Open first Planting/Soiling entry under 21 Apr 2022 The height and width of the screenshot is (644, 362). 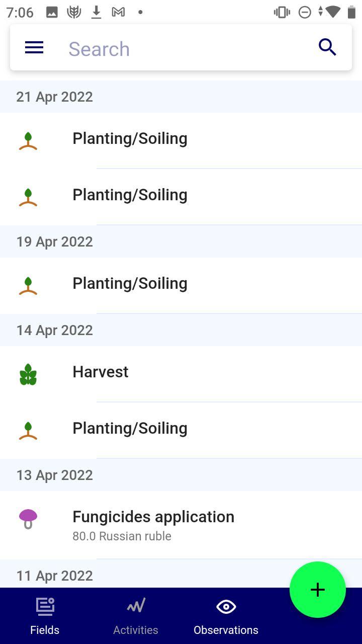coord(181,140)
